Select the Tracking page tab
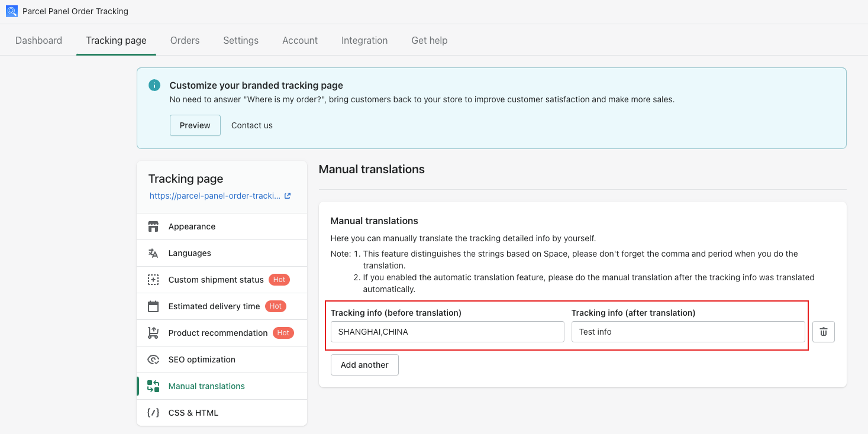Screen dimensions: 868x434 click(x=116, y=40)
